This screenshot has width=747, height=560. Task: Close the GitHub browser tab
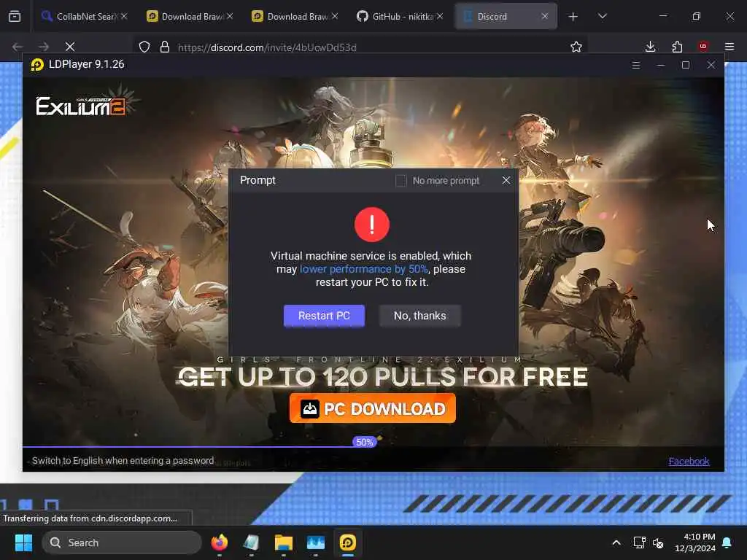pyautogui.click(x=440, y=16)
